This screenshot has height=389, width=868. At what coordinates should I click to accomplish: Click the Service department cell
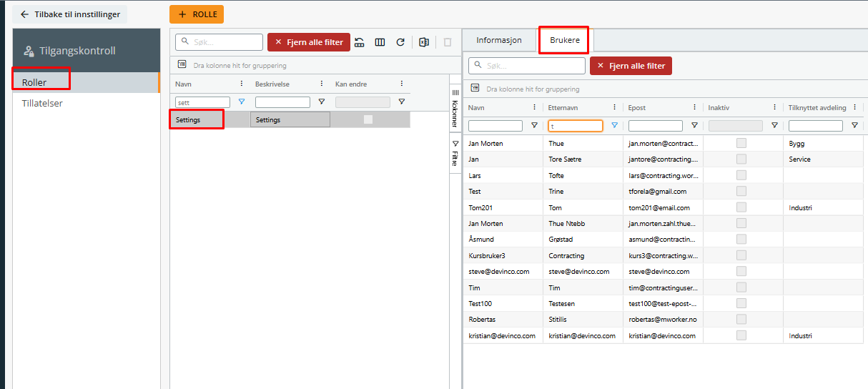[825, 159]
